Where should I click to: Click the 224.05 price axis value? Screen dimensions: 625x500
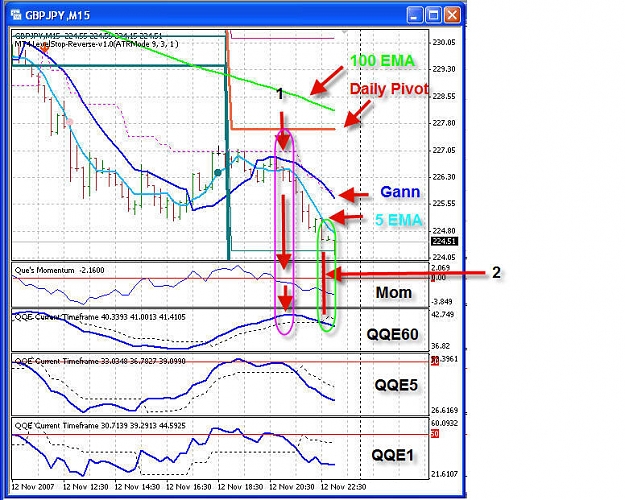pyautogui.click(x=444, y=257)
